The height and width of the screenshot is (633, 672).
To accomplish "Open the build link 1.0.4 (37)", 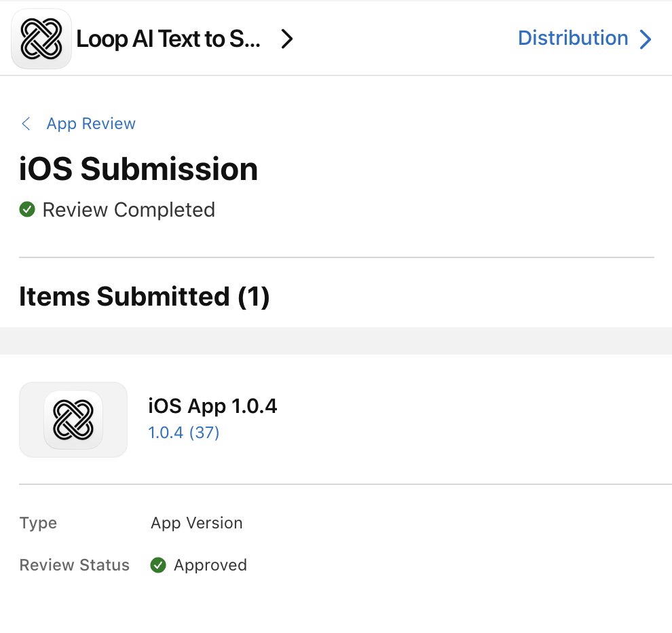I will point(184,432).
